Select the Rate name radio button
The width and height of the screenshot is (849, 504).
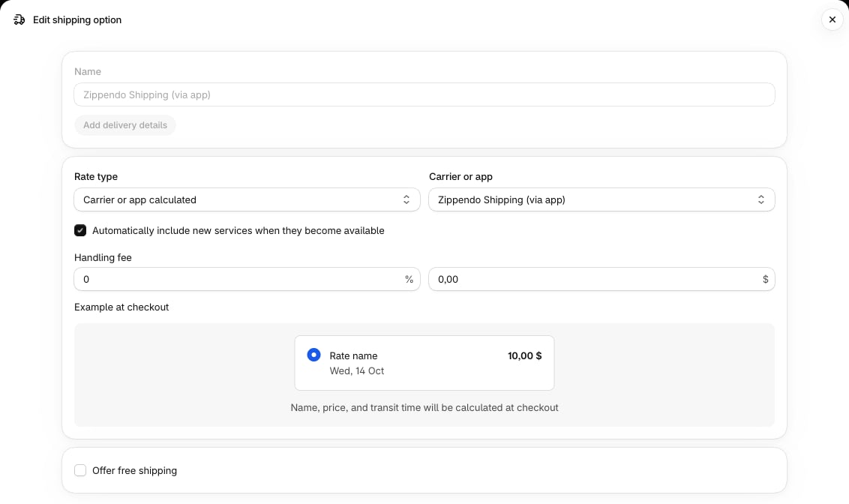point(313,355)
